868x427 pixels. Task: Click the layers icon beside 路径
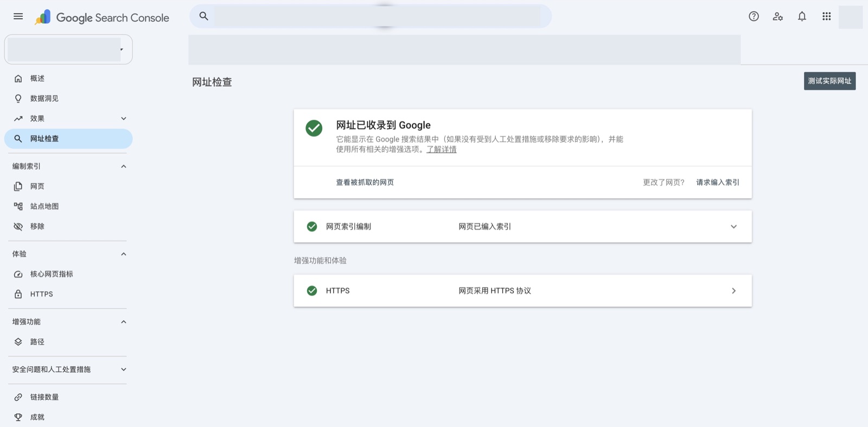click(18, 342)
